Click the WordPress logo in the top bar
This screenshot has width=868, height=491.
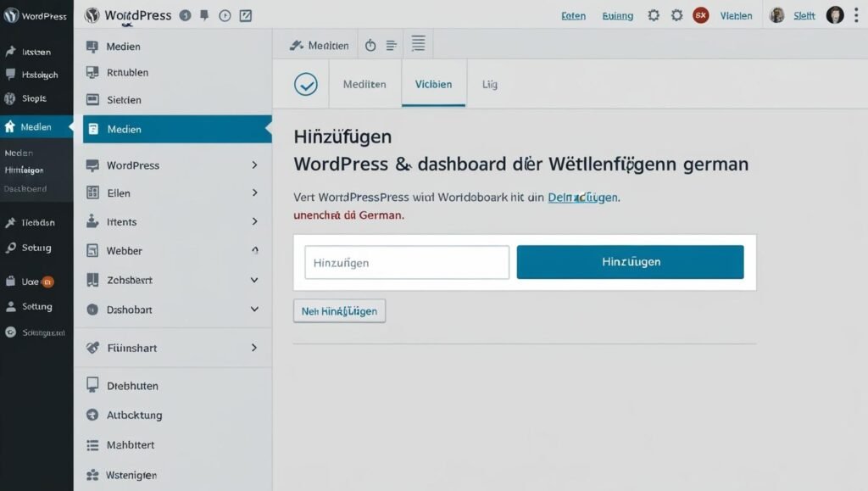(92, 15)
